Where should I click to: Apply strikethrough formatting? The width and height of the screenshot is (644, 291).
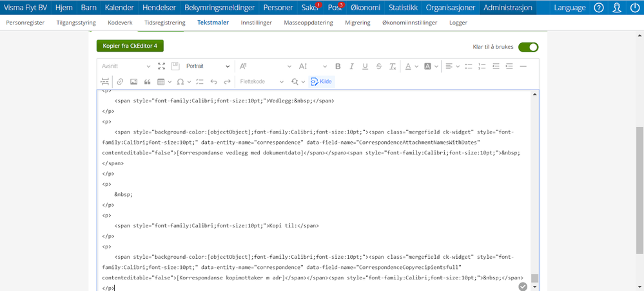tap(378, 66)
